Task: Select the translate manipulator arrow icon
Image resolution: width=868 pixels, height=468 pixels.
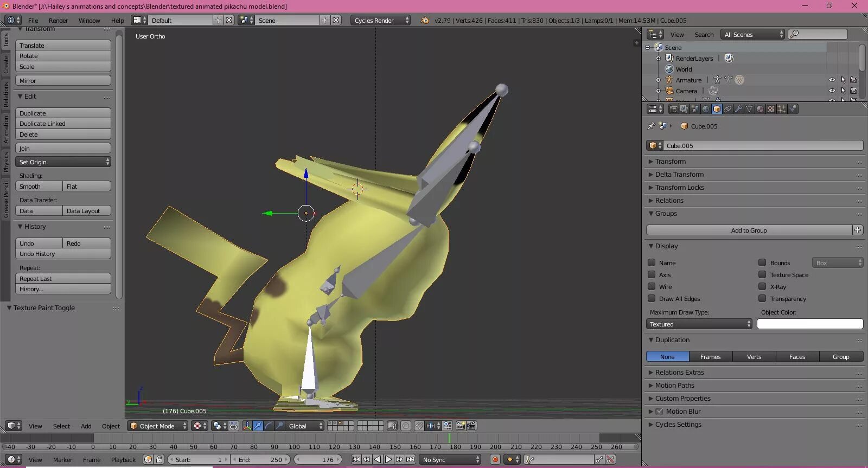Action: pos(258,426)
